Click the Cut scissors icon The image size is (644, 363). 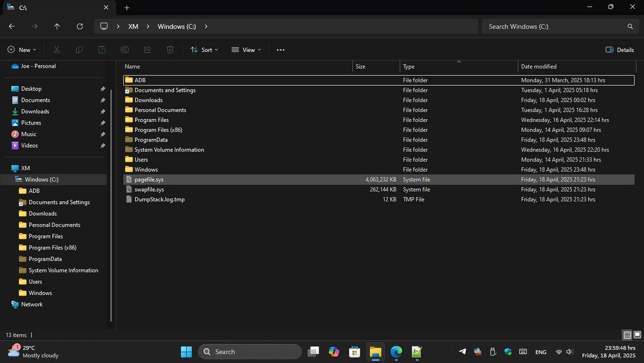pos(56,50)
